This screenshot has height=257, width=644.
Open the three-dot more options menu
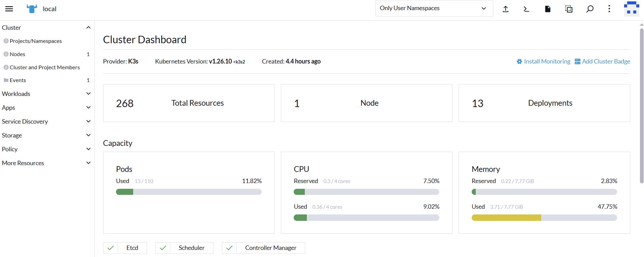point(609,9)
